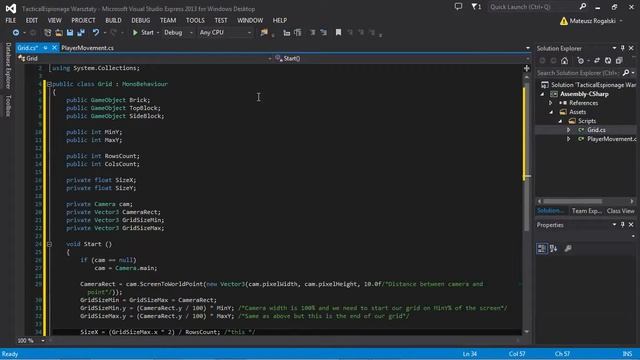The height and width of the screenshot is (360, 640).
Task: Click the Properties Categorized view icon
Action: tap(542, 248)
